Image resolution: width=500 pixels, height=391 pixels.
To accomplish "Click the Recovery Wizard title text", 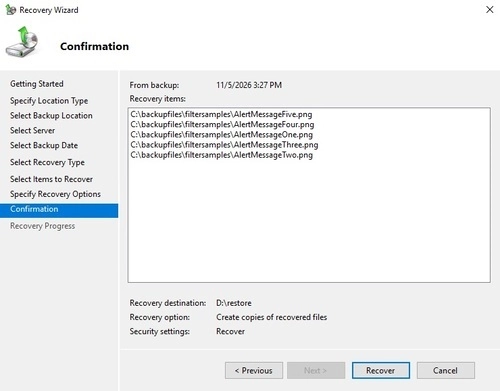I will (x=49, y=10).
